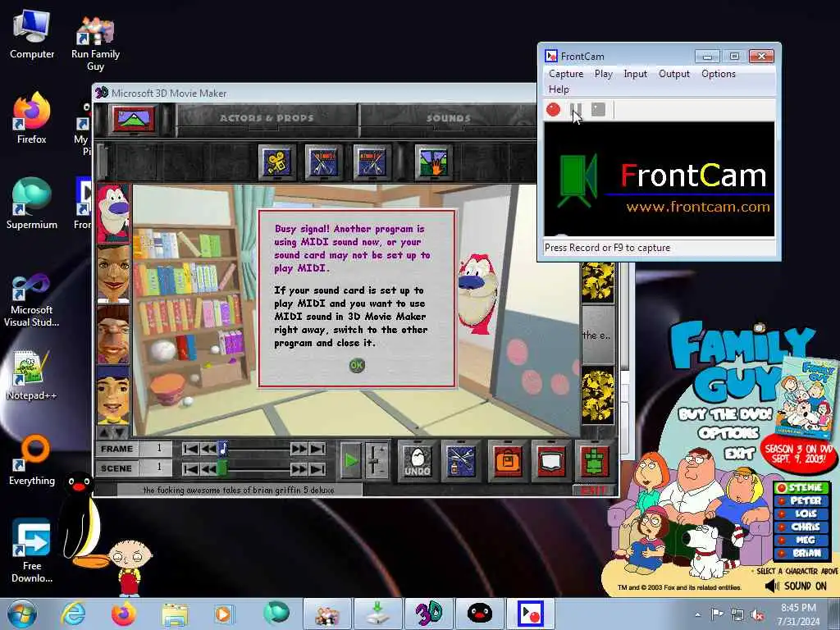840x630 pixels.
Task: Select Brian in the Family Guy widget
Action: pos(802,553)
